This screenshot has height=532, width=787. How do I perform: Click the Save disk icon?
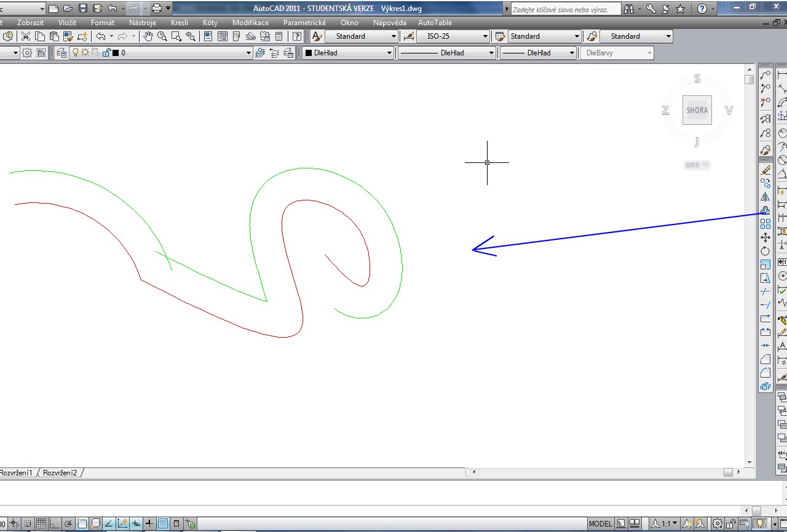coord(83,9)
